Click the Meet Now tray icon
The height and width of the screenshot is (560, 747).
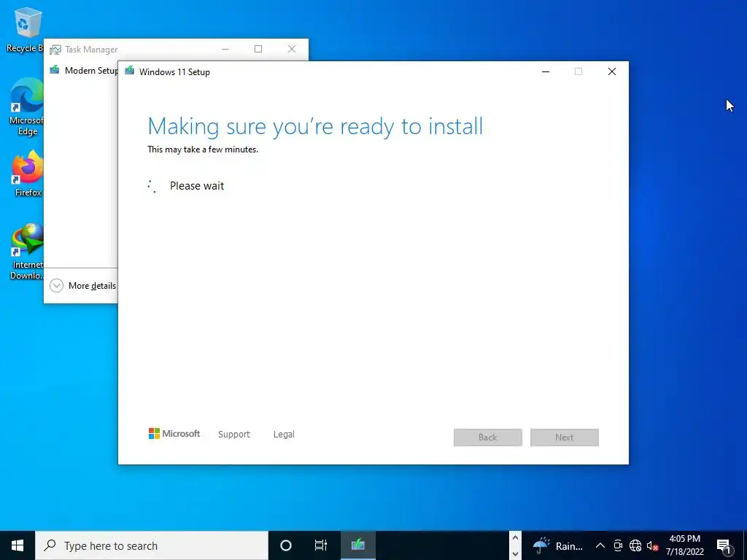click(618, 545)
